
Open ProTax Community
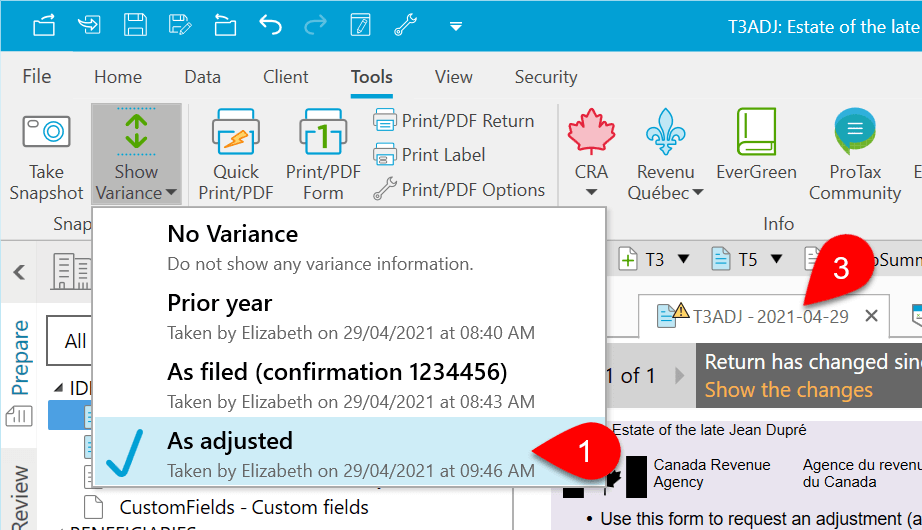coord(855,155)
